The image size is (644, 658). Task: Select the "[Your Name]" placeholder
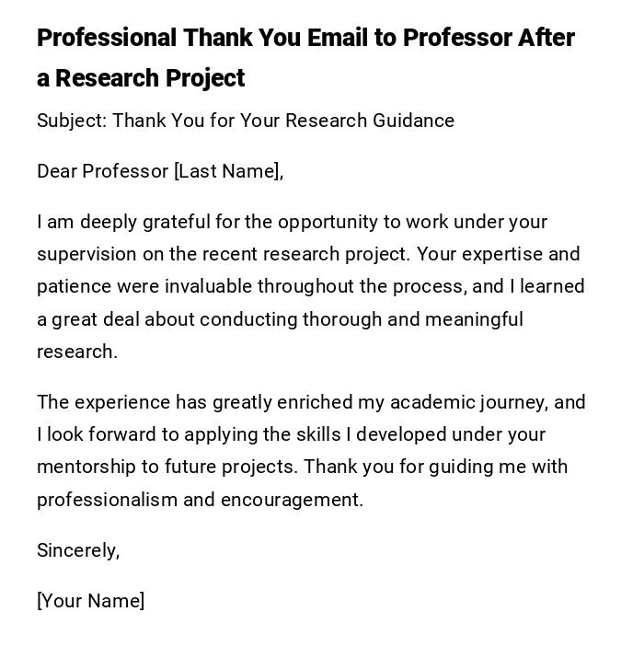tap(91, 601)
